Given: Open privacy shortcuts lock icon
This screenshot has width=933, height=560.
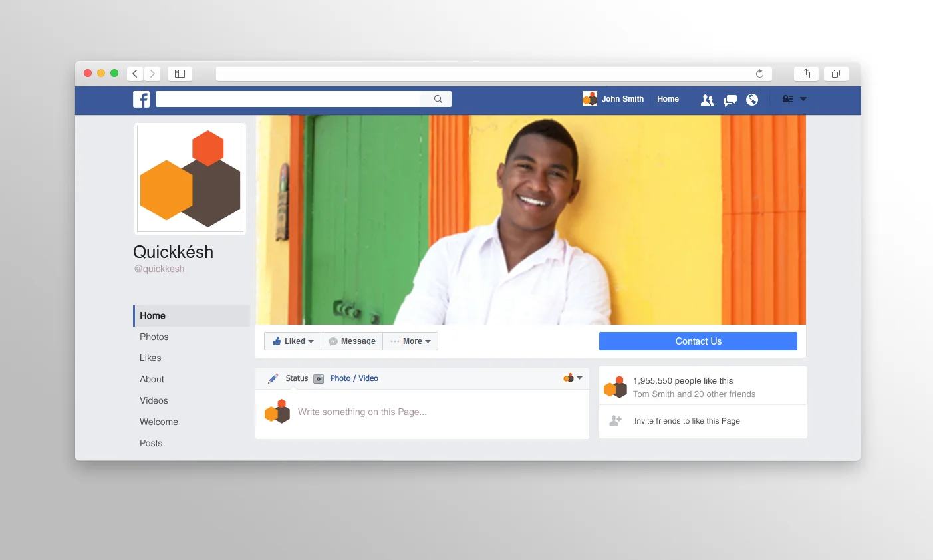Looking at the screenshot, I should 787,98.
